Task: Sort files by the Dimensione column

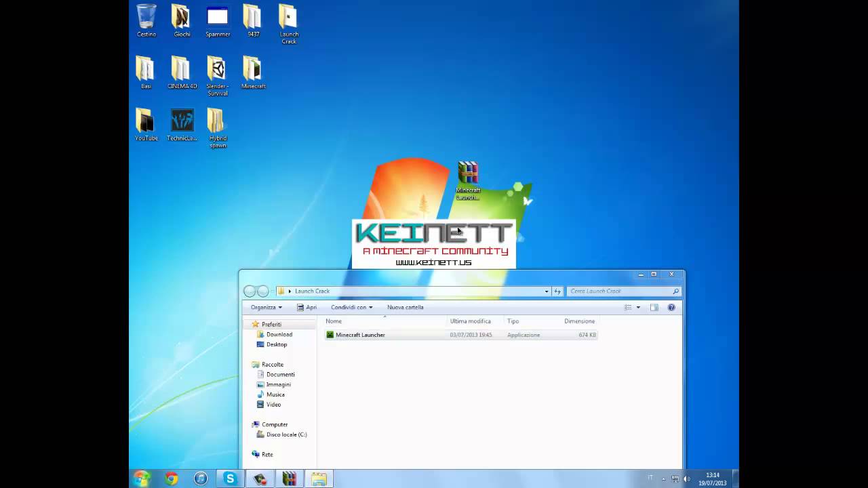Action: coord(580,321)
